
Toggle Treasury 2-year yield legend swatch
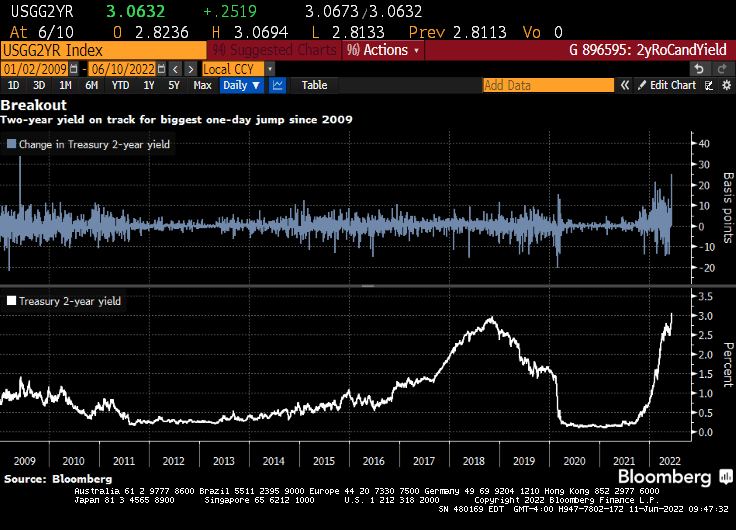click(11, 300)
